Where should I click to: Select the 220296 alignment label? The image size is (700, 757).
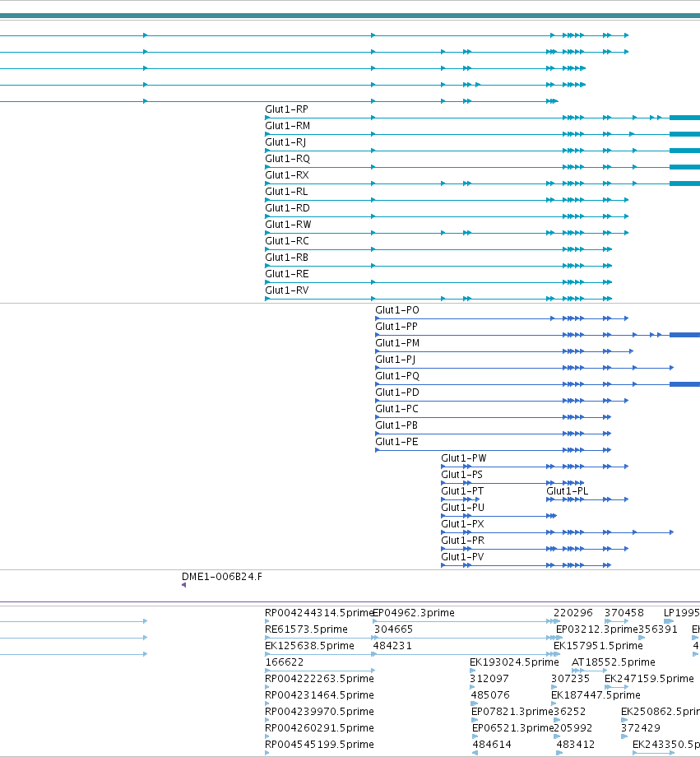tap(573, 613)
